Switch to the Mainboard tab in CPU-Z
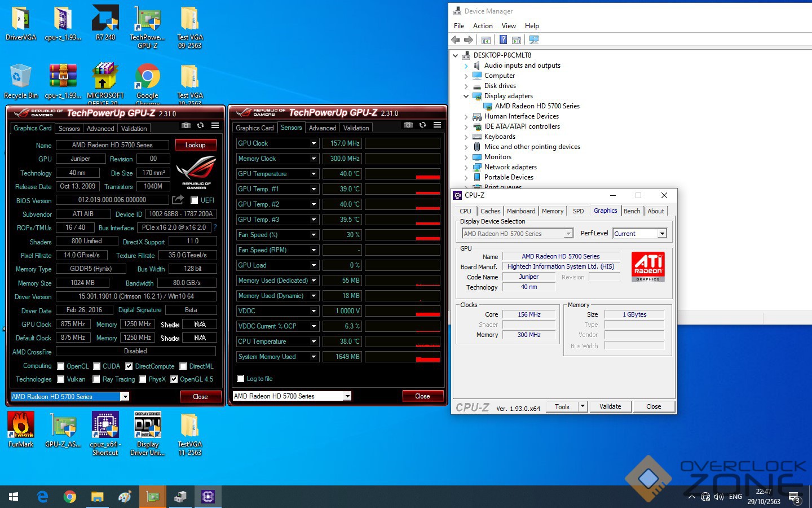This screenshot has height=508, width=812. [x=521, y=211]
